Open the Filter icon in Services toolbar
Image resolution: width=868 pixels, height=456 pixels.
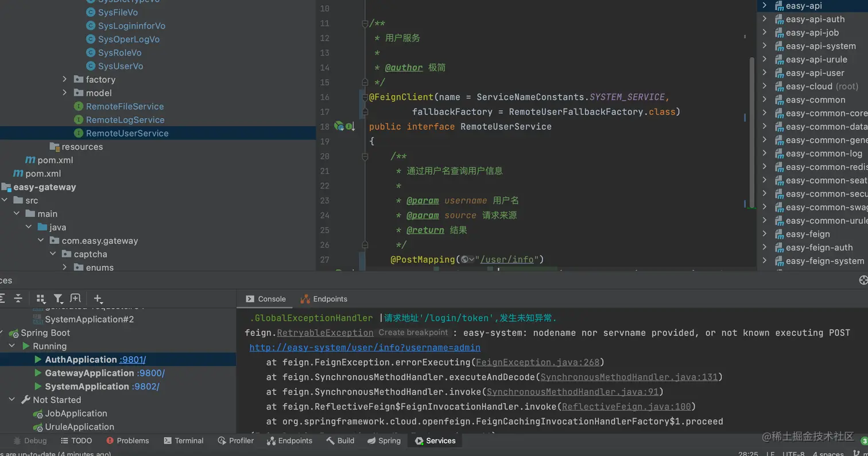click(58, 298)
